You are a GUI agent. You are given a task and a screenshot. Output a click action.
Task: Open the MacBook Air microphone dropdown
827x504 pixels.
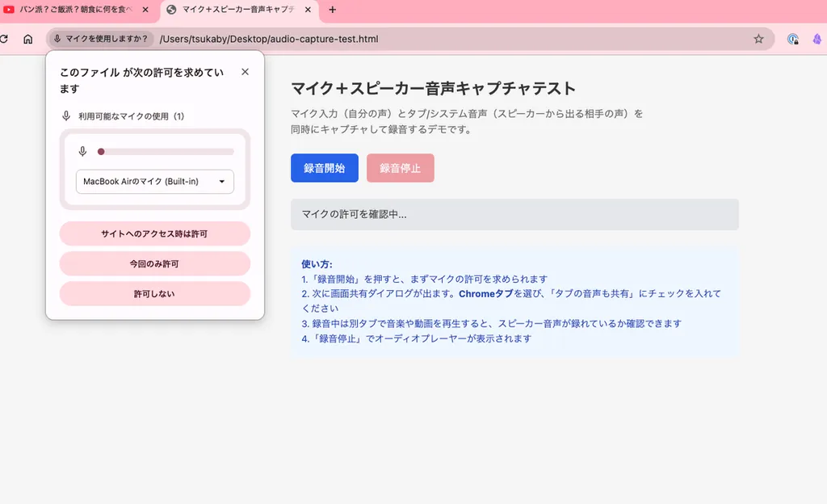(155, 182)
